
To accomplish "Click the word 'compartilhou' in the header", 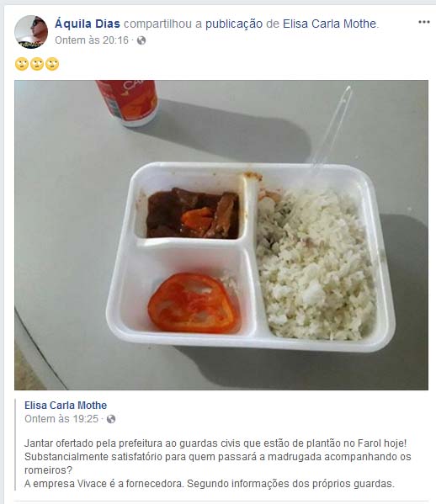I will click(157, 24).
